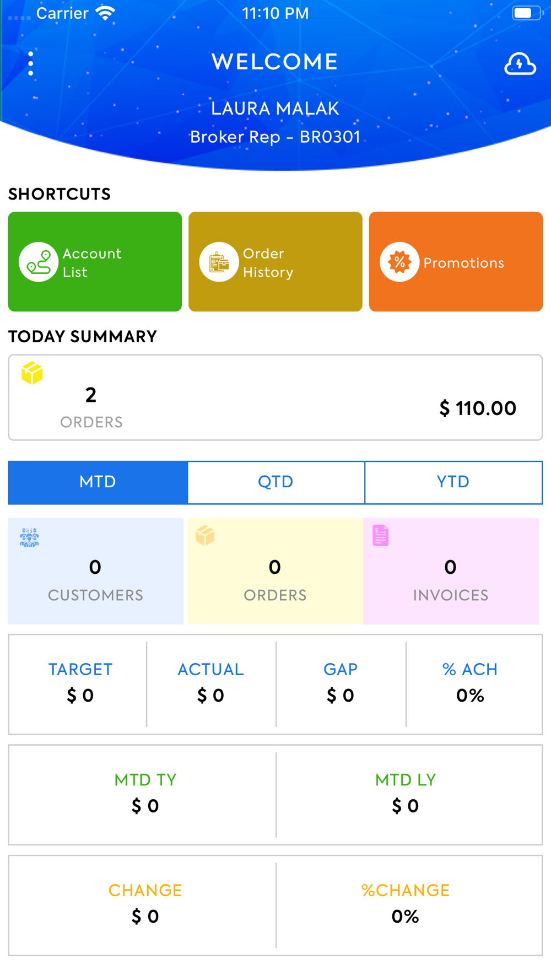Open today's 2 orders summary card

[275, 397]
